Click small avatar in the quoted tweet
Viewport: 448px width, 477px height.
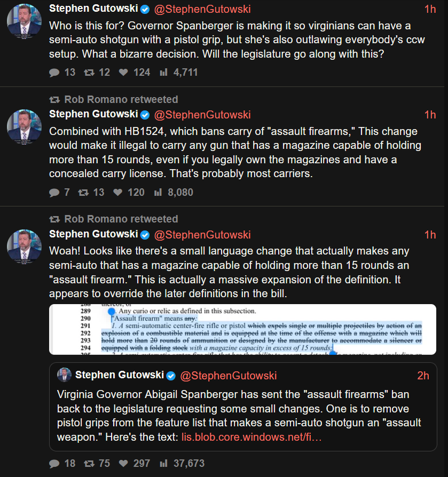click(65, 375)
